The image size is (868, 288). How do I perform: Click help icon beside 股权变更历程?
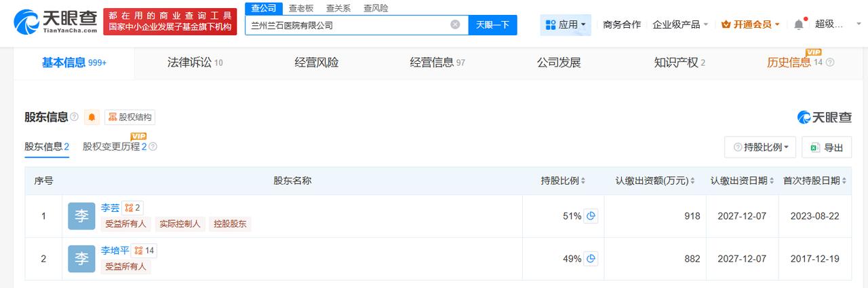(x=153, y=147)
